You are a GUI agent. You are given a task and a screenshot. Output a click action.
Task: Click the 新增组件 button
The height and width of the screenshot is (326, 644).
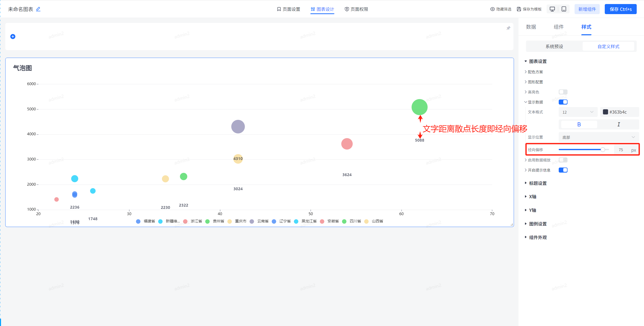(587, 9)
